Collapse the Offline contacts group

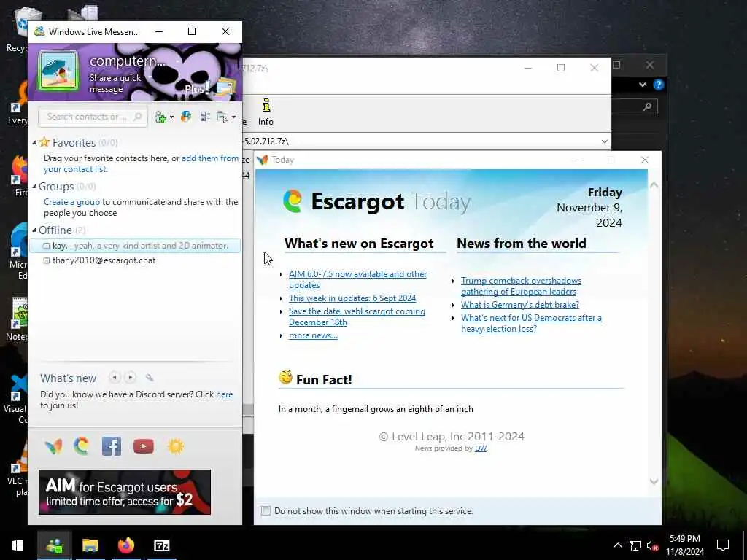pos(34,230)
